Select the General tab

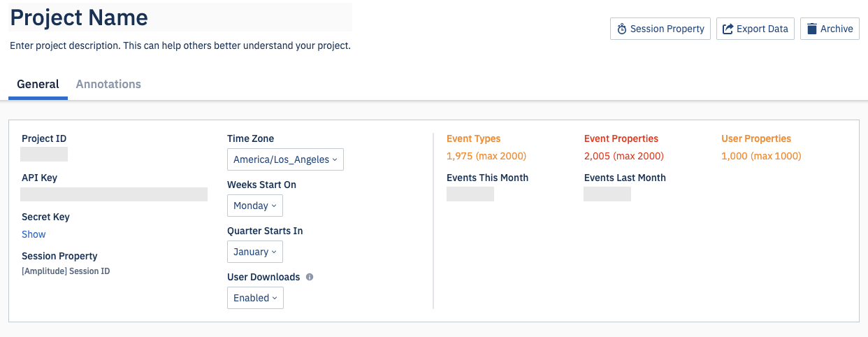pyautogui.click(x=38, y=85)
